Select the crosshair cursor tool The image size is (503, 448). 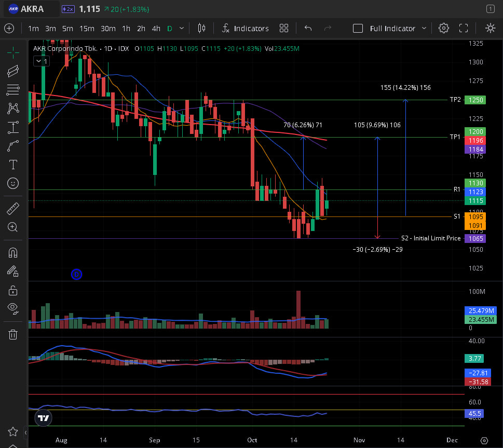tap(13, 52)
